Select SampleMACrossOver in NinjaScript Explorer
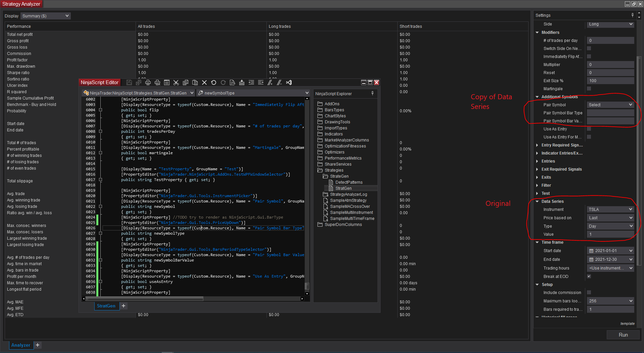The image size is (644, 353). coord(350,207)
